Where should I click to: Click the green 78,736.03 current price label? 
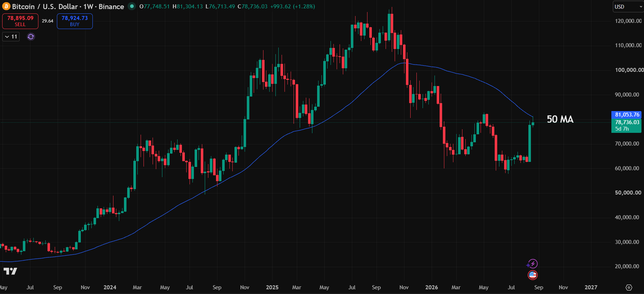[627, 122]
